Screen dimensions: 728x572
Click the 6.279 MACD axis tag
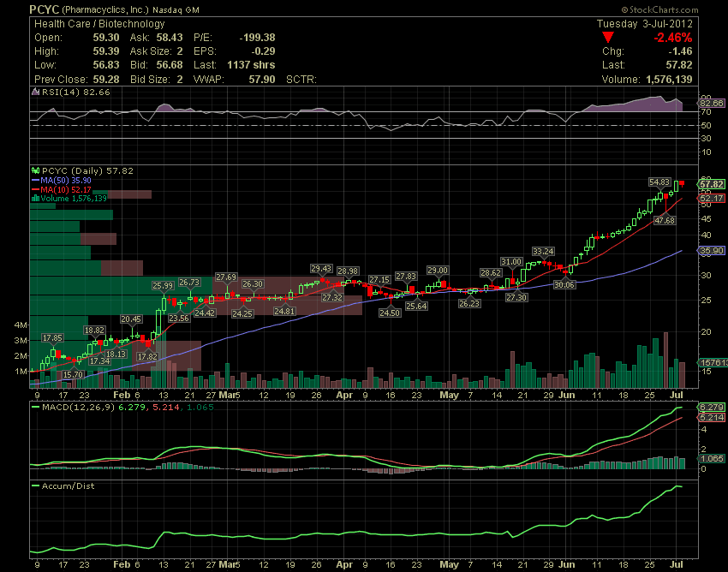711,408
